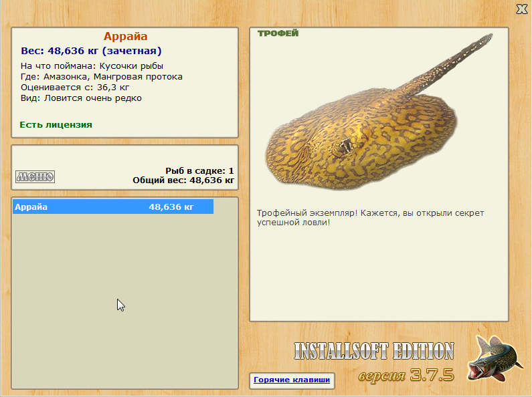Close the keepnet window with X
The image size is (532, 397).
(x=521, y=9)
